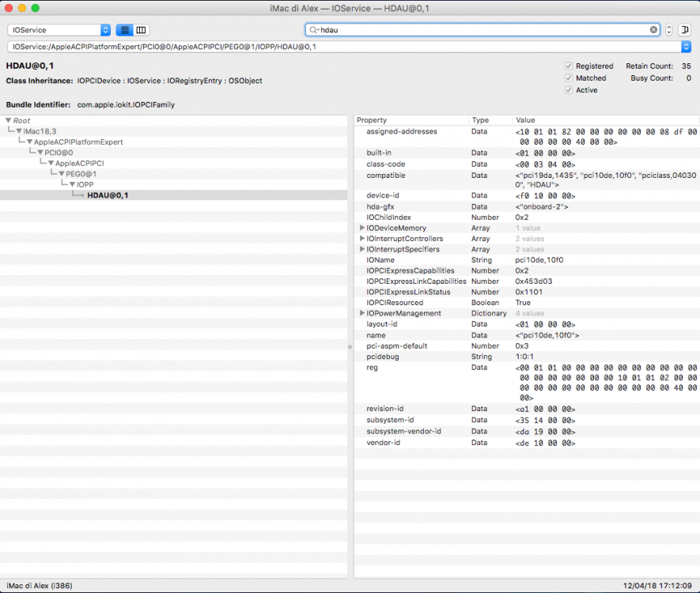
Task: Click the red close window button
Action: (9, 8)
